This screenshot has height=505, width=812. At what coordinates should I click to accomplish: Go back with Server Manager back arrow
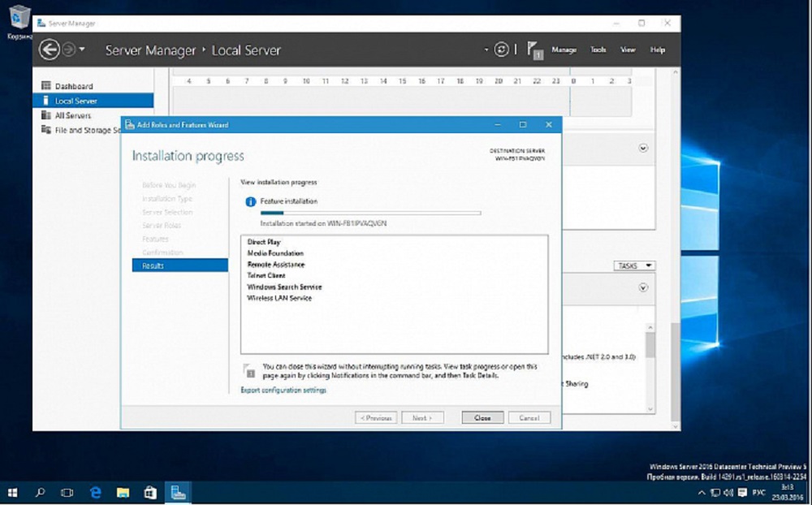[x=50, y=50]
